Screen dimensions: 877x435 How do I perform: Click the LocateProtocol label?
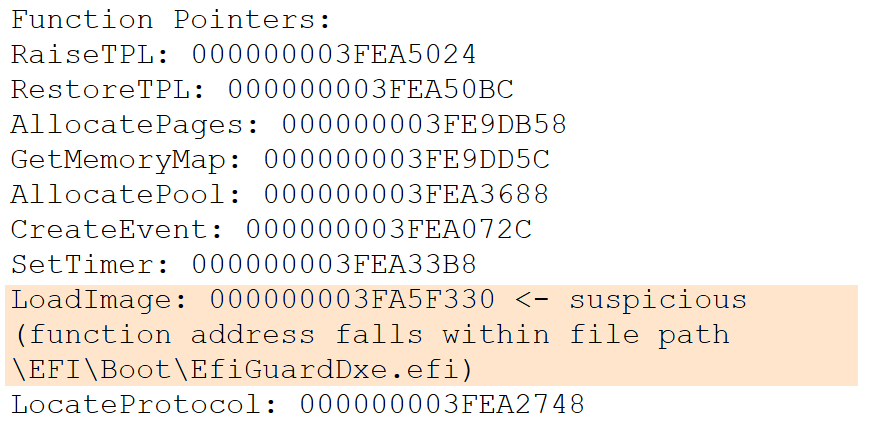[x=146, y=405]
